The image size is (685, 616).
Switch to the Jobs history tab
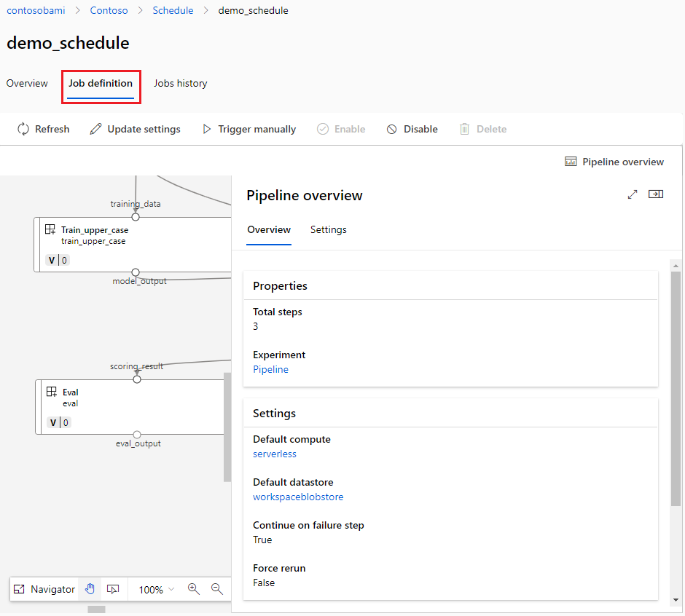pyautogui.click(x=181, y=84)
